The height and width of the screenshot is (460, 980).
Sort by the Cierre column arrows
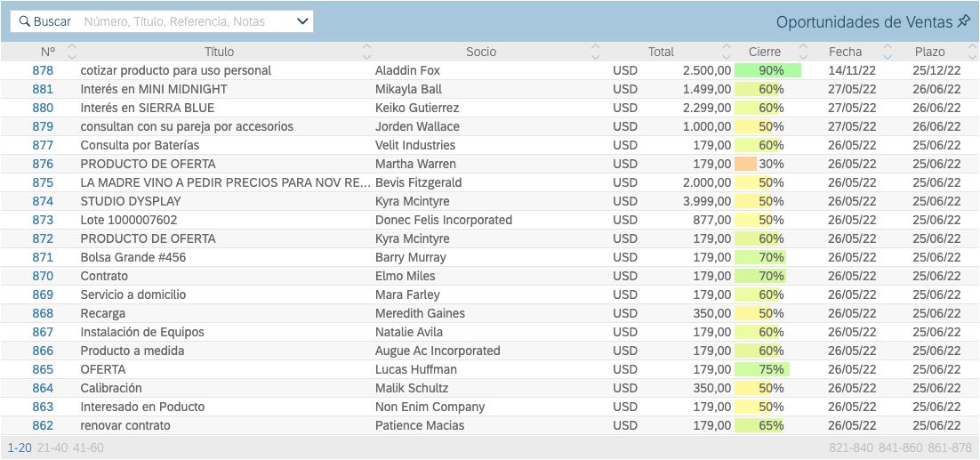tap(803, 52)
